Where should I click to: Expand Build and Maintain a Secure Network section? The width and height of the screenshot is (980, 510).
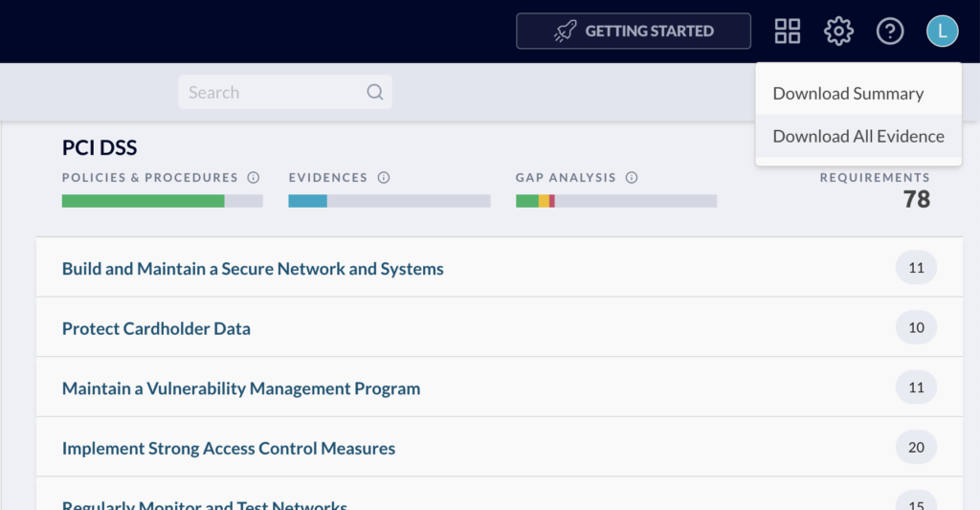point(253,269)
